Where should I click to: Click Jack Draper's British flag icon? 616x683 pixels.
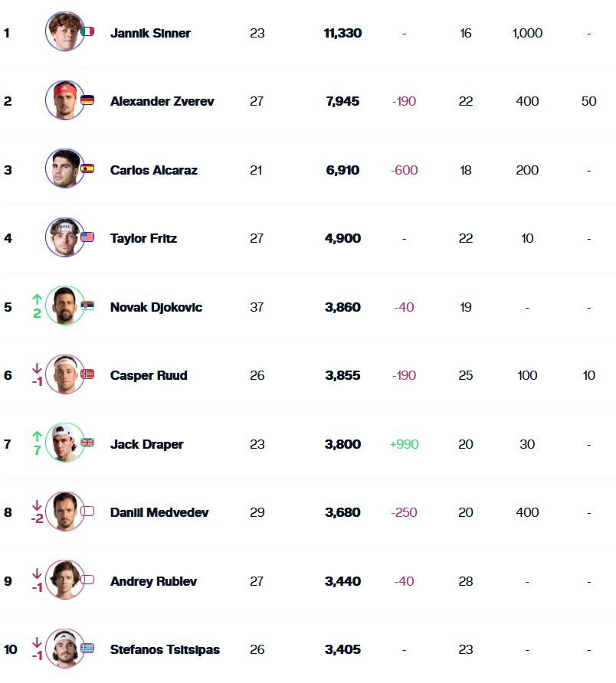87,443
